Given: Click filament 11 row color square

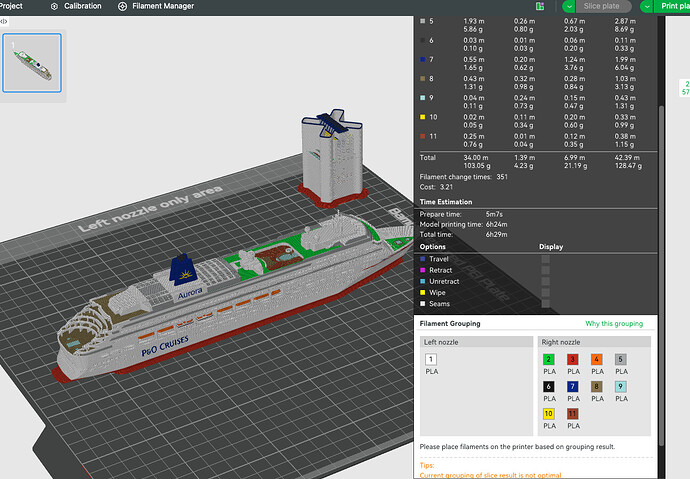Looking at the screenshot, I should (423, 136).
